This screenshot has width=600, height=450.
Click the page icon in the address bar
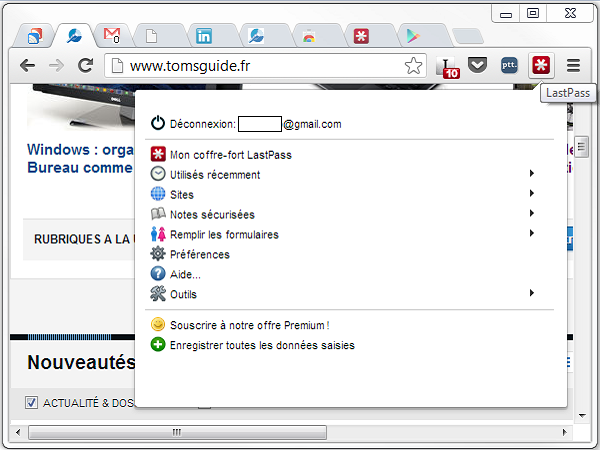117,66
